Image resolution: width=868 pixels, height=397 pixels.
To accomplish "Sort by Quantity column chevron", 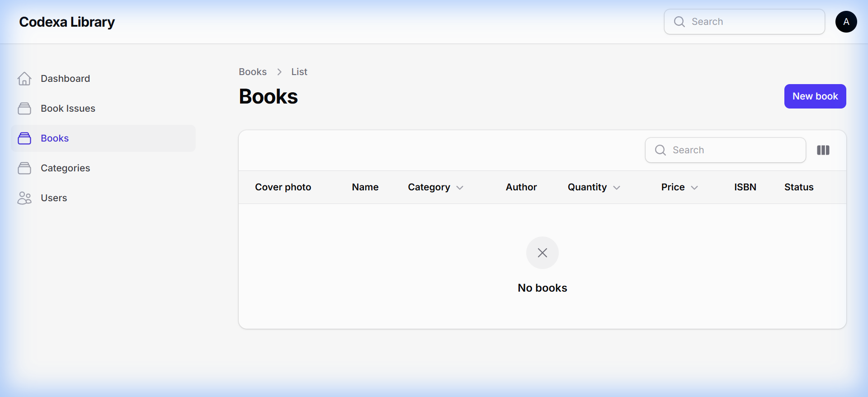I will coord(617,188).
